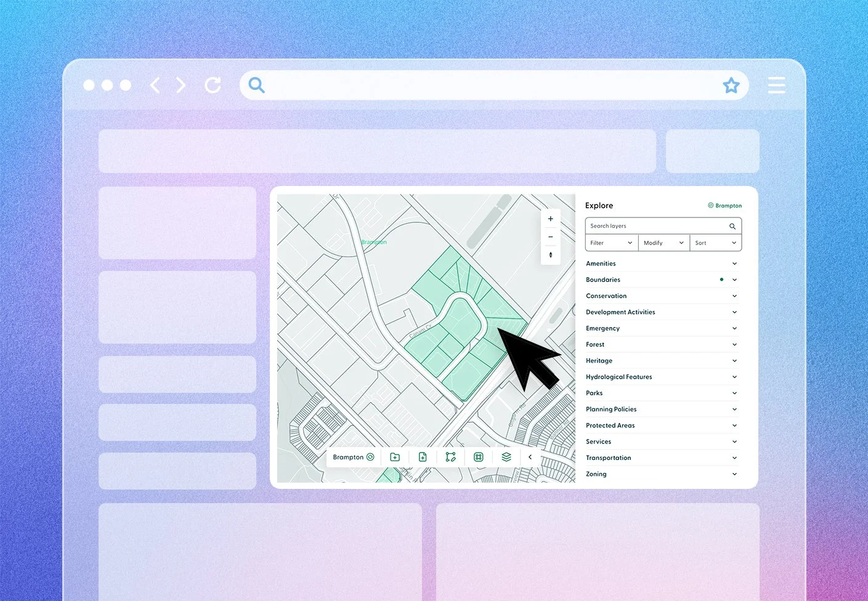Expand the Transportation category
868x601 pixels.
coord(662,458)
